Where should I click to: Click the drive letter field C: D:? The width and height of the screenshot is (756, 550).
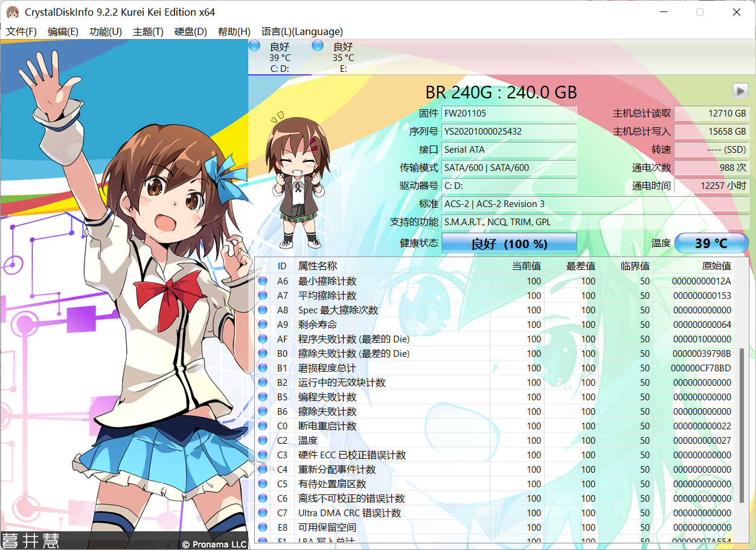point(509,185)
